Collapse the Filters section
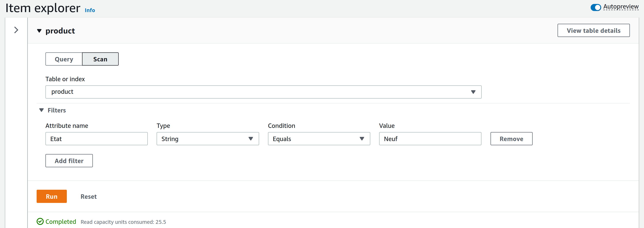Viewport: 644px width, 228px height. click(41, 110)
